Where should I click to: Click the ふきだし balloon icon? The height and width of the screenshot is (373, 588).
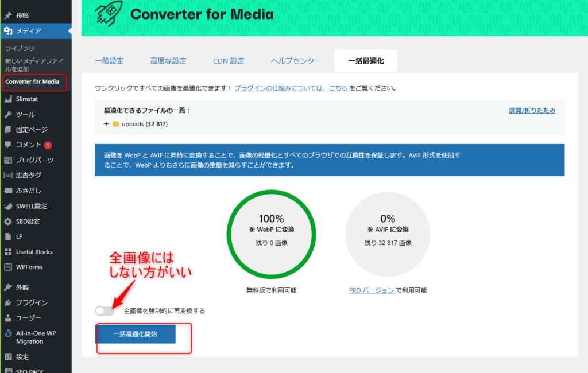click(8, 191)
